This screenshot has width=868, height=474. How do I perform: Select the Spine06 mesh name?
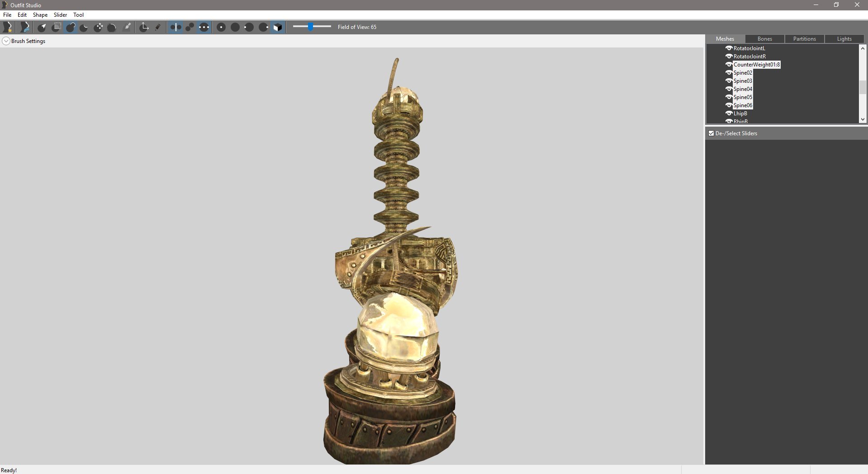[743, 105]
